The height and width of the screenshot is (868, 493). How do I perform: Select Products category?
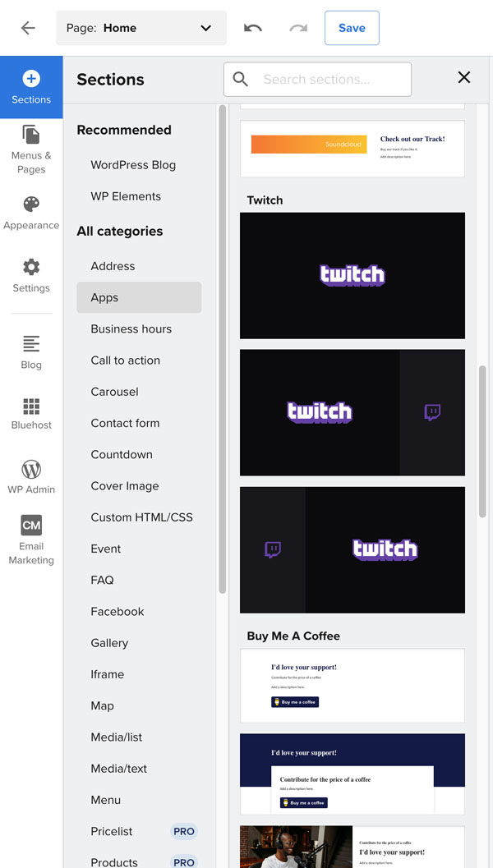click(x=114, y=862)
